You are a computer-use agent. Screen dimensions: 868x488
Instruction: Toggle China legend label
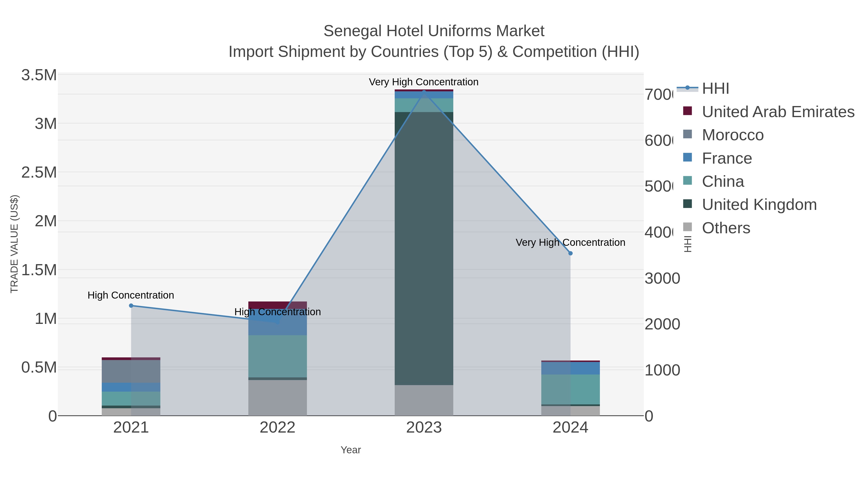tap(723, 181)
